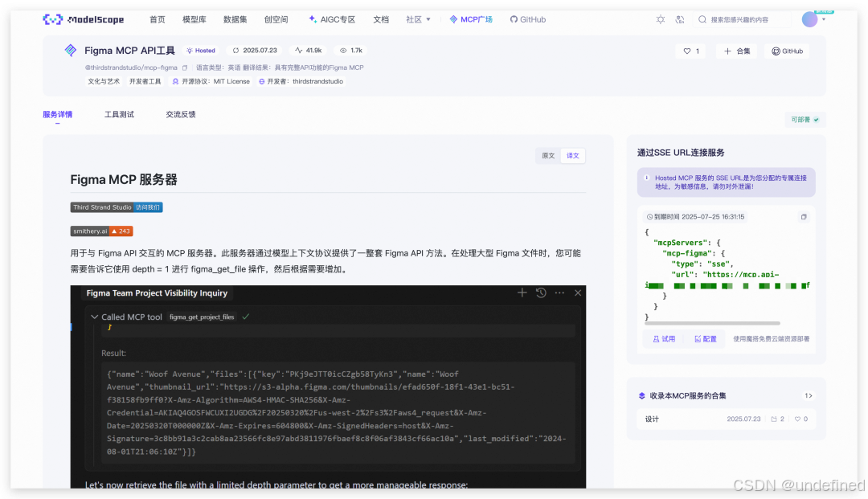The image size is (868, 499).
Task: Open 文档 in the top navigation
Action: (381, 19)
